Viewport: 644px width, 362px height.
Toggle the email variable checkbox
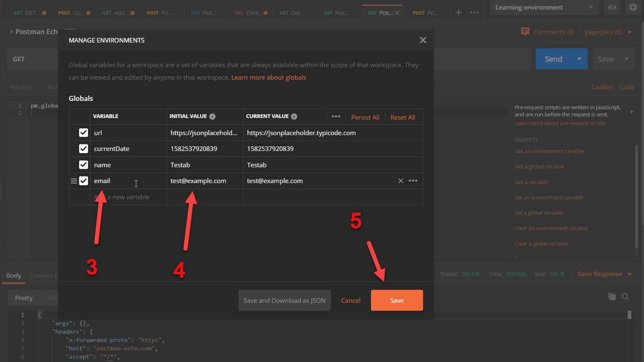[83, 181]
